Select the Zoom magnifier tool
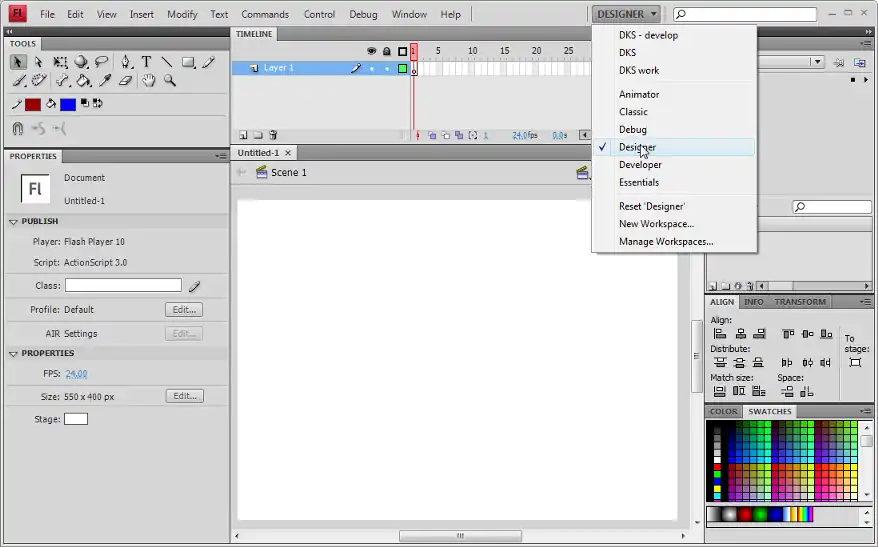This screenshot has height=547, width=878. pos(169,81)
